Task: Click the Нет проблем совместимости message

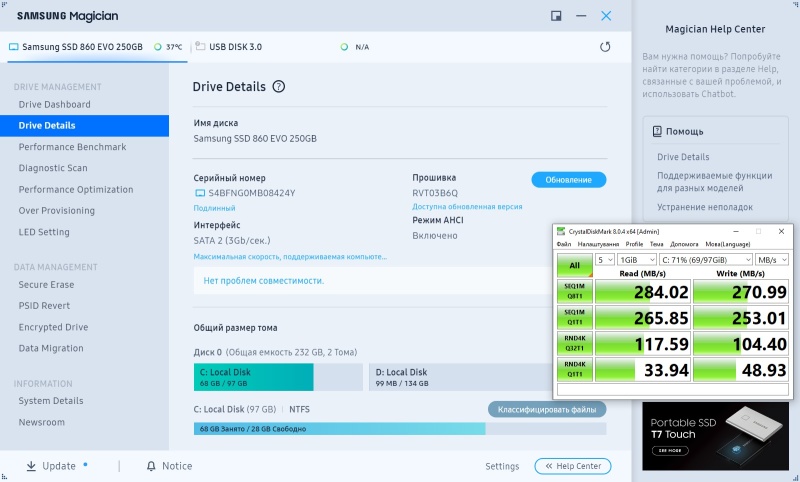Action: click(264, 281)
